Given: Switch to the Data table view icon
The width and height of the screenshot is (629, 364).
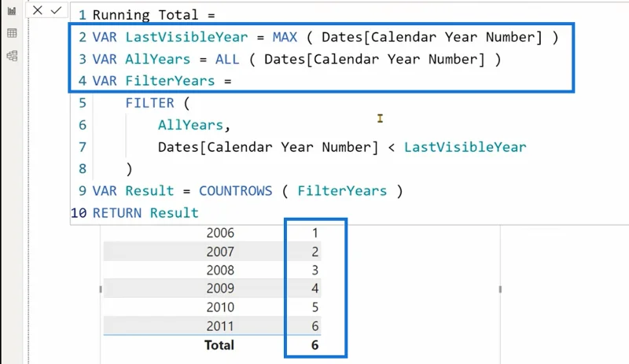Looking at the screenshot, I should [12, 33].
